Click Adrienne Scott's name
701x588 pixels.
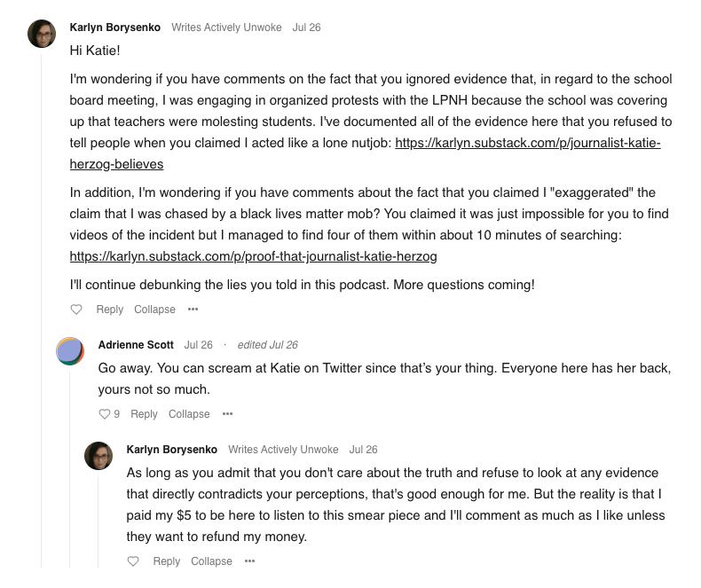(x=136, y=345)
